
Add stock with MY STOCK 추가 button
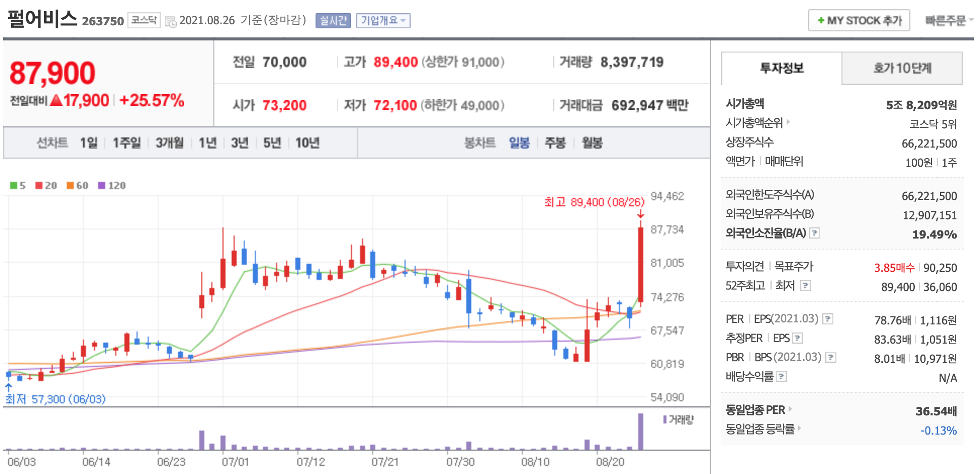[859, 21]
